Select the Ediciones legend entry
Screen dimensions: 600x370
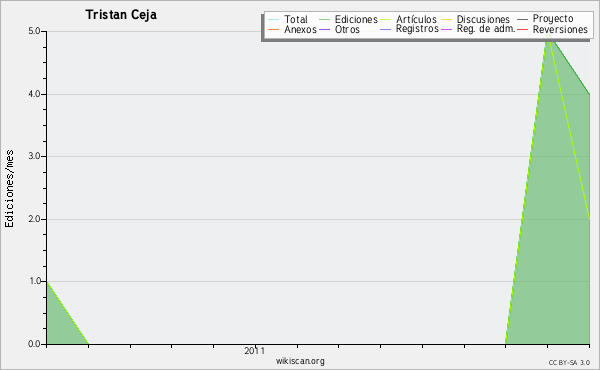click(356, 19)
